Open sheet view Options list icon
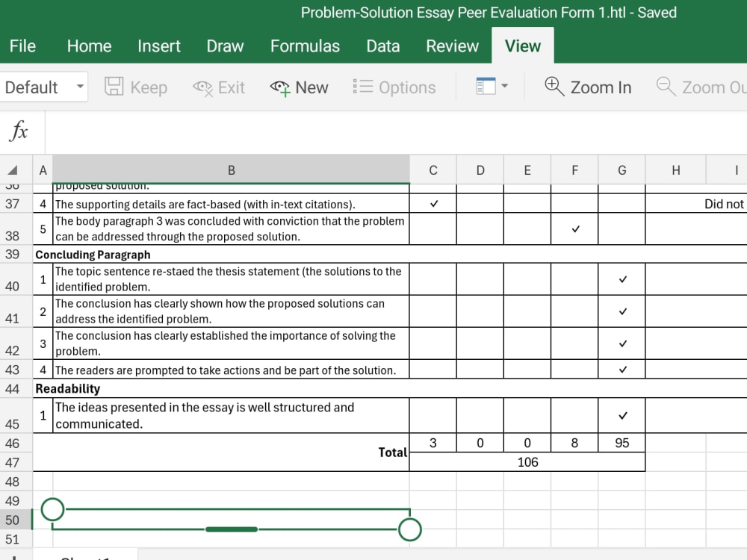Screen dimensions: 747x560 (362, 87)
